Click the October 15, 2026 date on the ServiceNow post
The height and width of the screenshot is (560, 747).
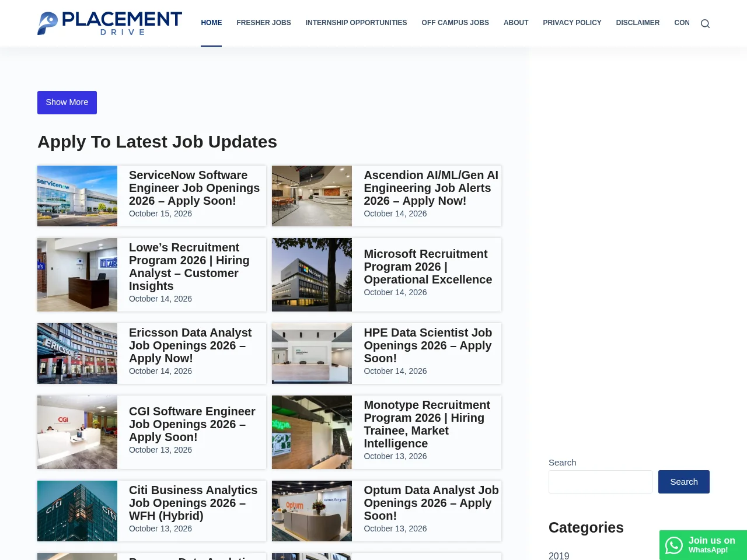160,213
